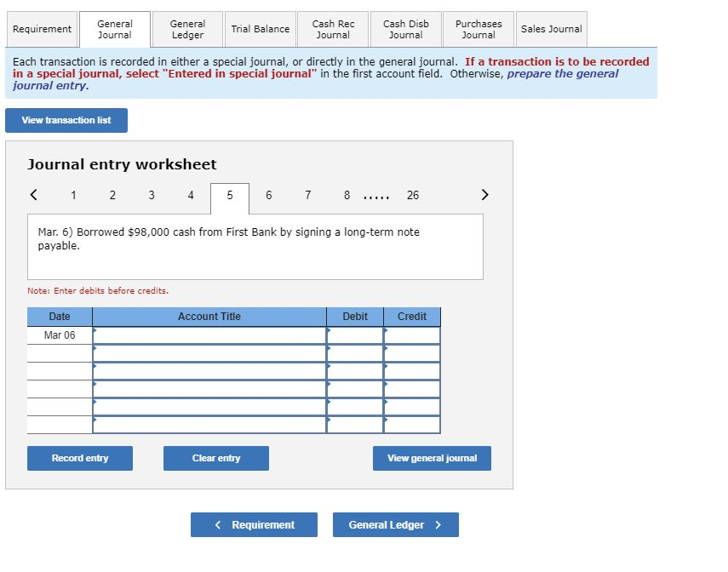Click the Record entry button

pos(79,458)
